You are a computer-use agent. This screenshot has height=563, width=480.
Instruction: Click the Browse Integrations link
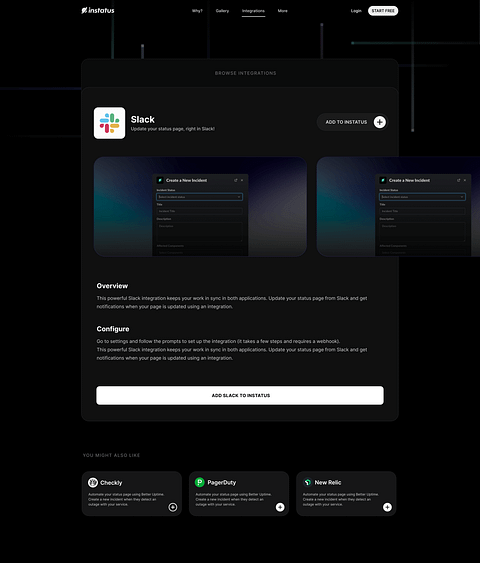click(246, 73)
